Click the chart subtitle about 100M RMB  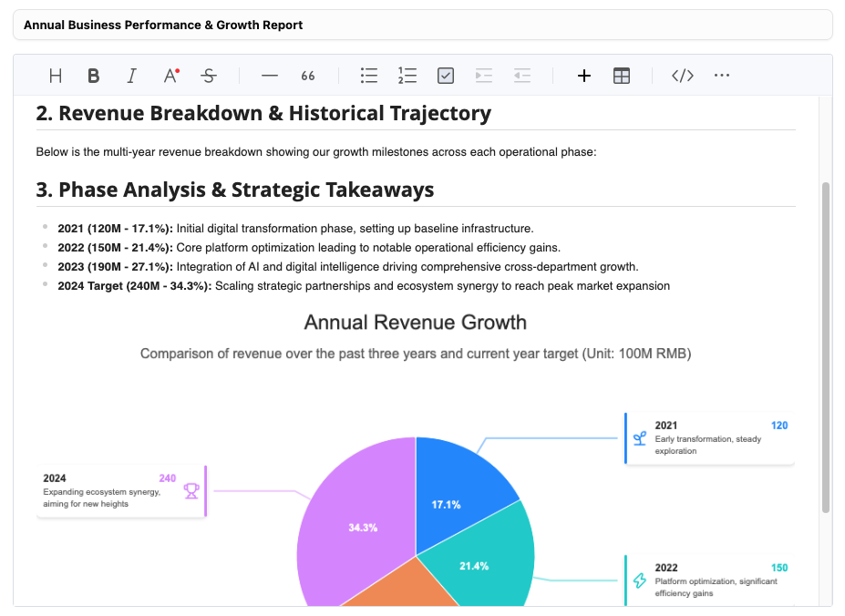coord(416,354)
